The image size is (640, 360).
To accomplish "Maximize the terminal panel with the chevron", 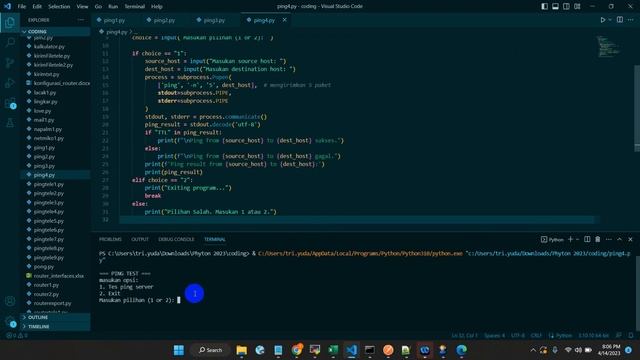I will coord(619,239).
